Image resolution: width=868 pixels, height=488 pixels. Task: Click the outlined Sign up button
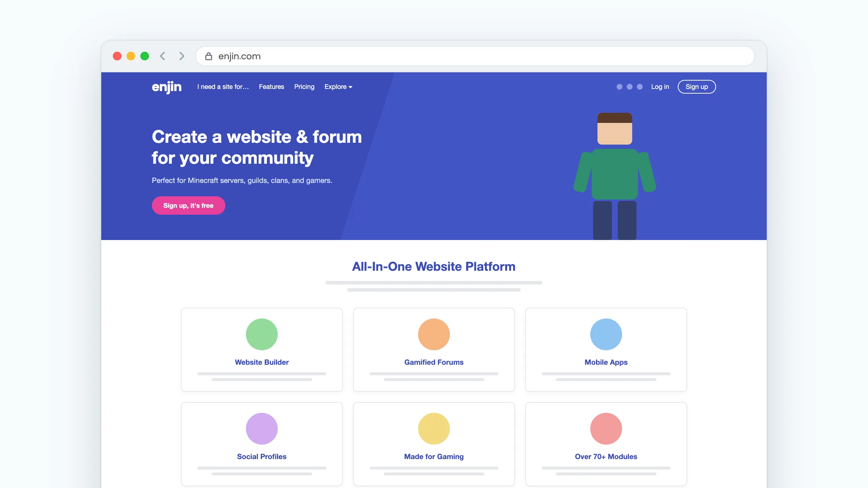click(697, 87)
